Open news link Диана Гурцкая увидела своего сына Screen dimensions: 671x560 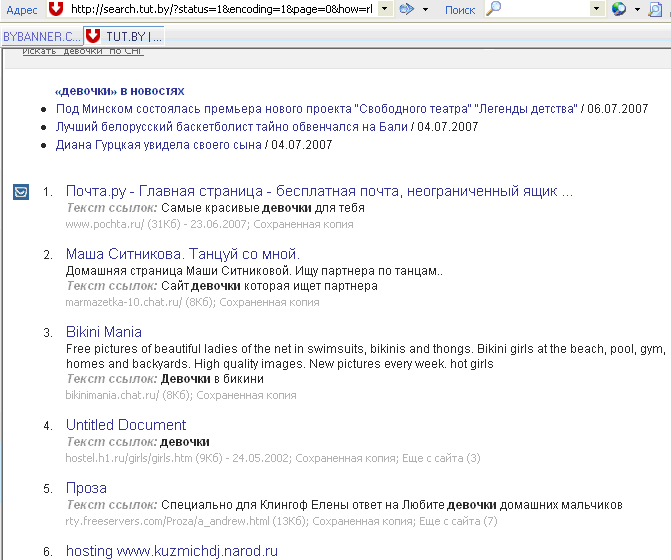pos(159,145)
